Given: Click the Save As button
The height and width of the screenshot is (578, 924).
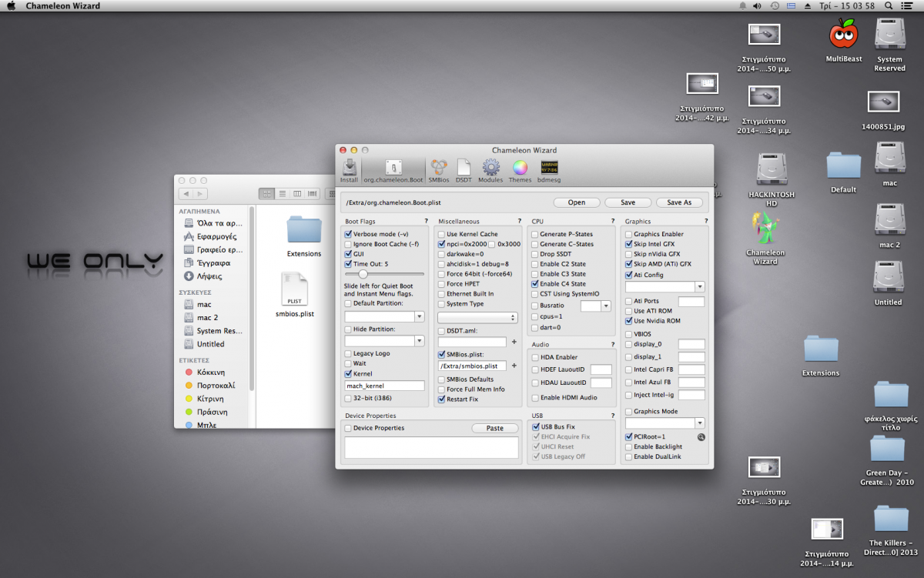Looking at the screenshot, I should point(679,202).
